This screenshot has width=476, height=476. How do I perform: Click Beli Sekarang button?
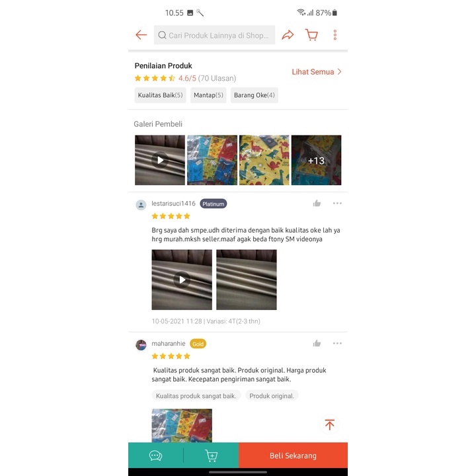[293, 456]
